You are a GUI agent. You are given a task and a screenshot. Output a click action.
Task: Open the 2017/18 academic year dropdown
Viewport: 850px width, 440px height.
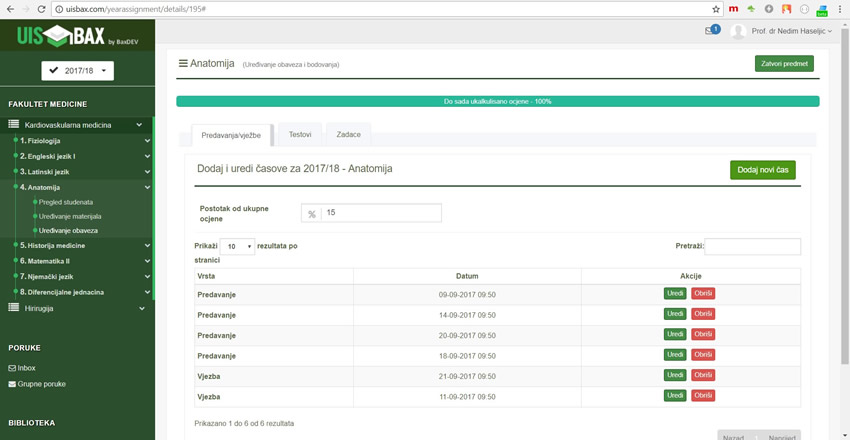coord(78,71)
